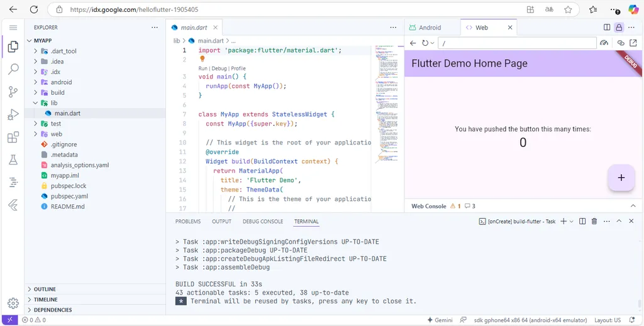This screenshot has height=326, width=644.
Task: Kill the terminal with trash icon
Action: click(x=594, y=221)
